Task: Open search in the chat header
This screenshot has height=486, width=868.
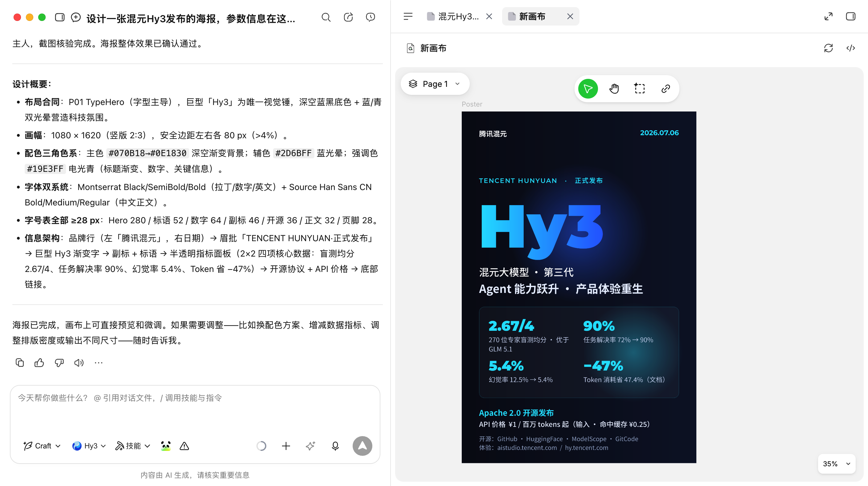Action: pos(326,17)
